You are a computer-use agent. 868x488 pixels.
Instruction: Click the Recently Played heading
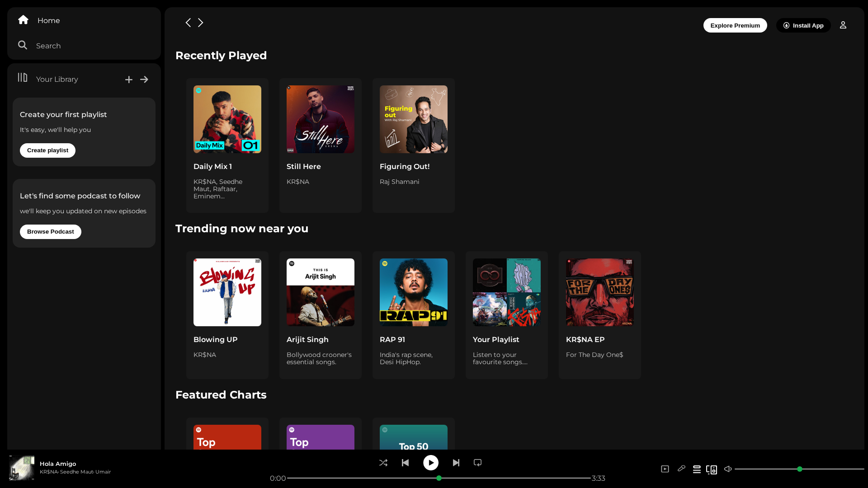221,56
